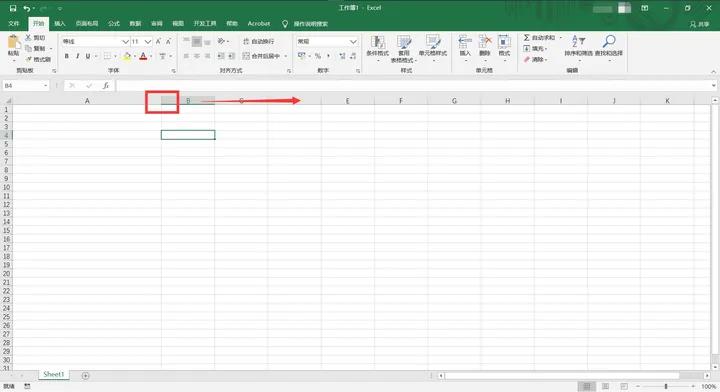
Task: Click the increase decimal icon
Action: click(x=343, y=56)
